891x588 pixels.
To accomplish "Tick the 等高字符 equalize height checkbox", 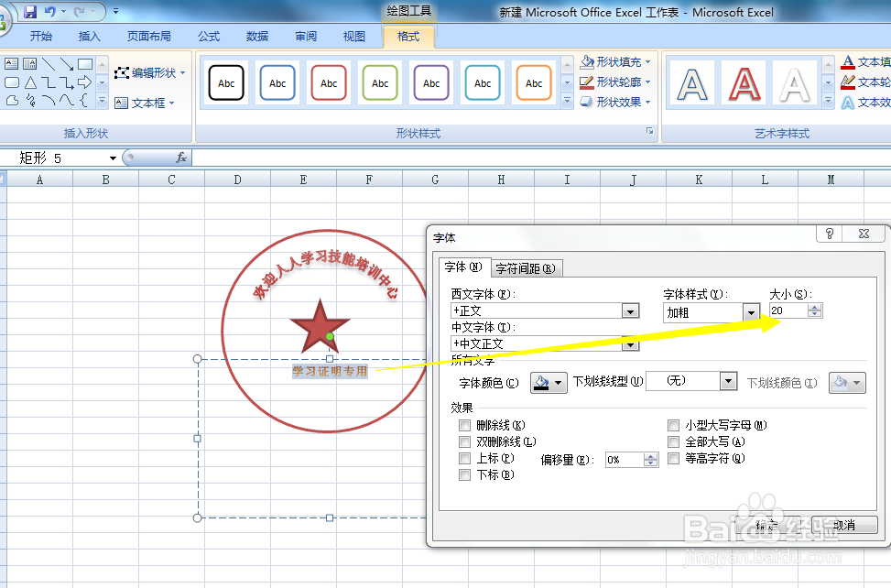I will pyautogui.click(x=673, y=458).
